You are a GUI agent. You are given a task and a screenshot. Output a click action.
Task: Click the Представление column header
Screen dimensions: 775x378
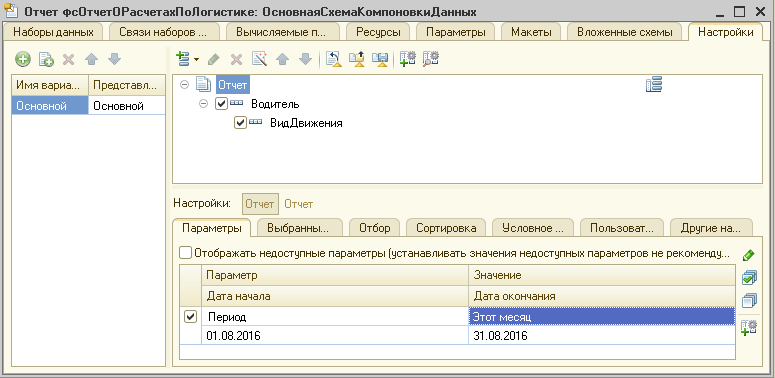(x=127, y=85)
